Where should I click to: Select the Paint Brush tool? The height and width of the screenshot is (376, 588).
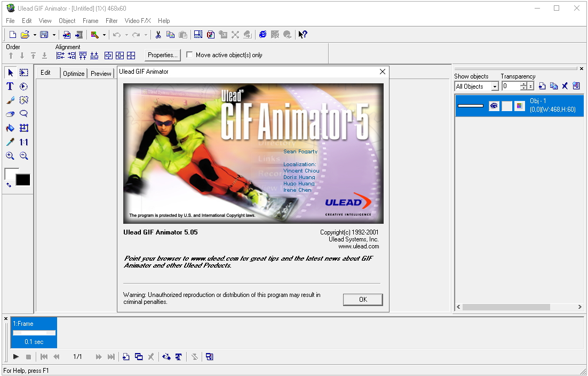(x=11, y=100)
